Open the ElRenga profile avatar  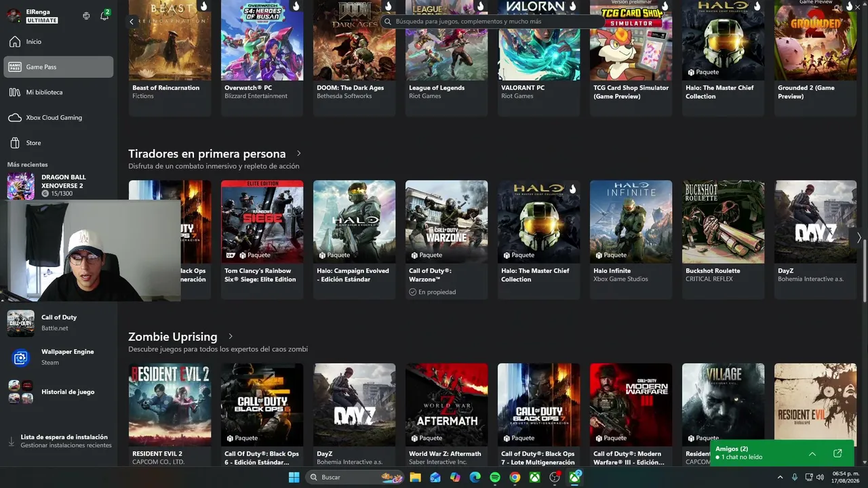pos(14,16)
